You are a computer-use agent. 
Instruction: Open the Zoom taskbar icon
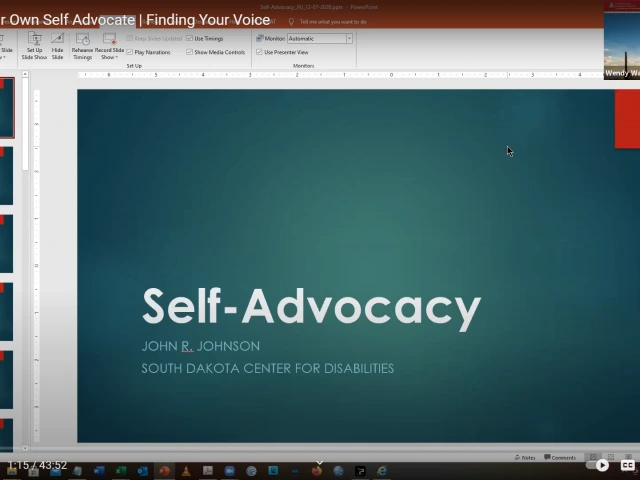(229, 471)
